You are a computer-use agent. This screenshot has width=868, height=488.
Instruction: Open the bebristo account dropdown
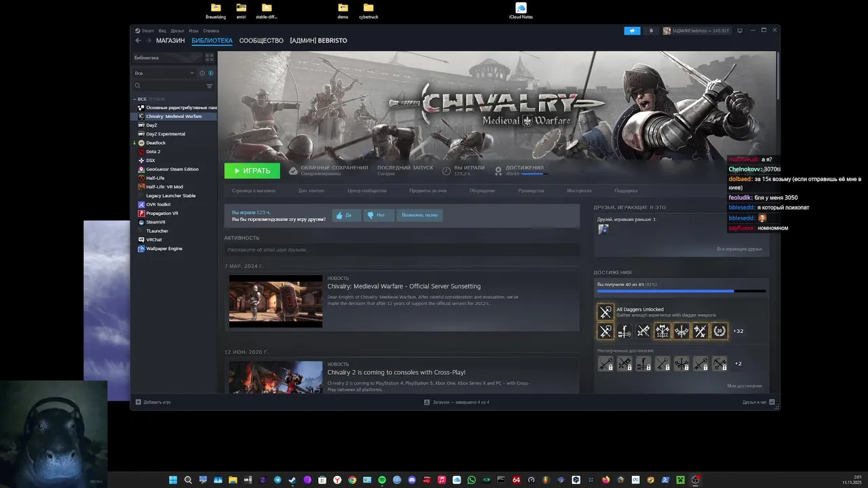coord(696,30)
